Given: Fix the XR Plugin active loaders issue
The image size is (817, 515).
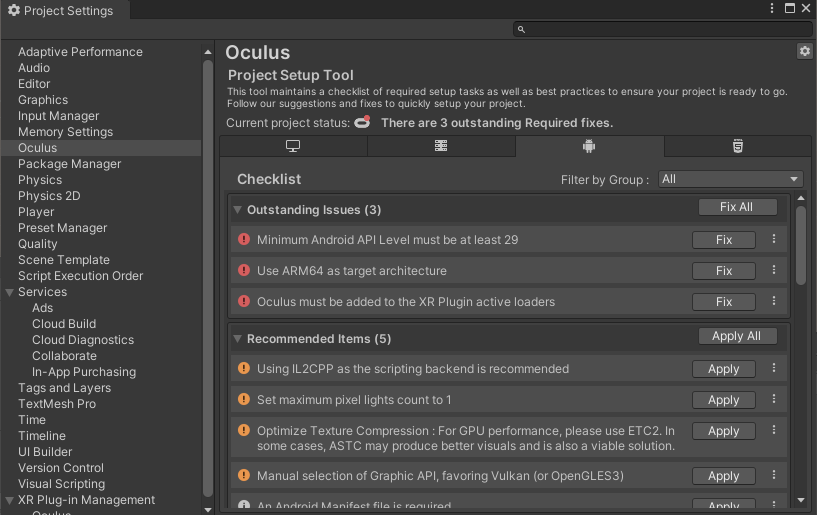Looking at the screenshot, I should click(x=724, y=302).
